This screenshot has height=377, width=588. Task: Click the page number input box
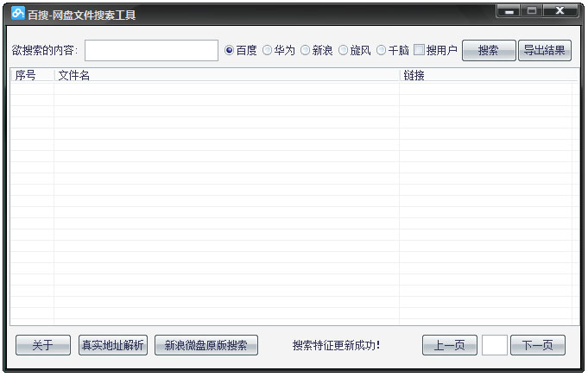[494, 345]
